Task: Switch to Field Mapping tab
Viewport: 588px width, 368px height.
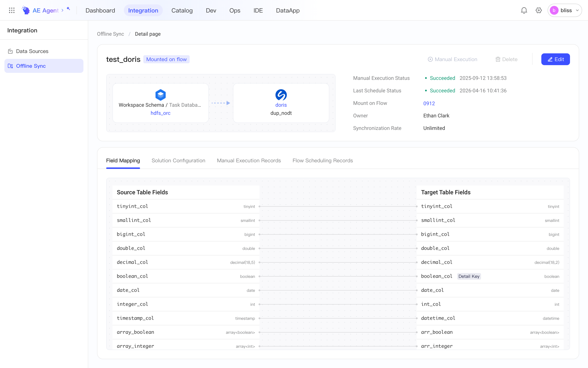Action: tap(123, 161)
